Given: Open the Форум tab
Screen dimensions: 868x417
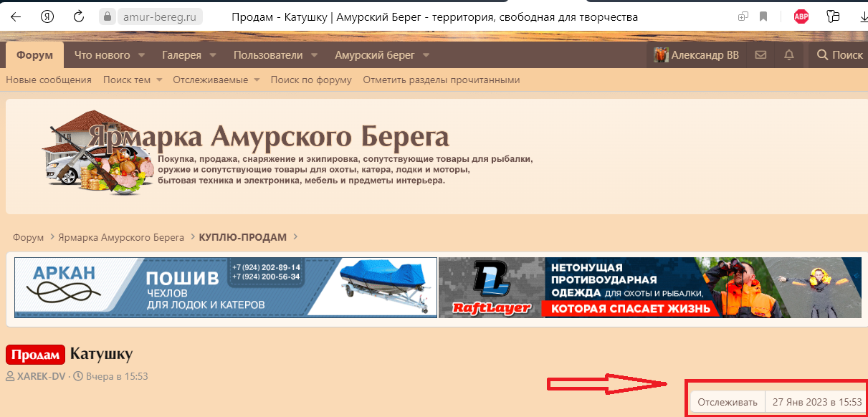Looking at the screenshot, I should (35, 55).
